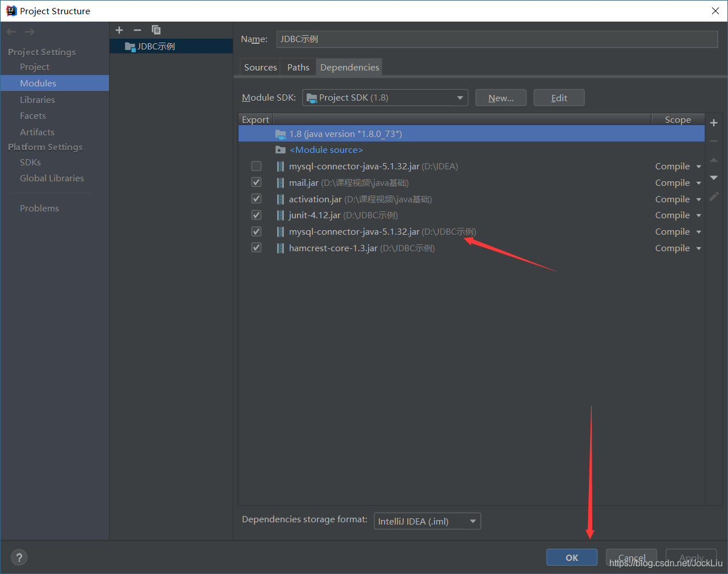Image resolution: width=728 pixels, height=574 pixels.
Task: Click the module Name input field
Action: coord(497,39)
